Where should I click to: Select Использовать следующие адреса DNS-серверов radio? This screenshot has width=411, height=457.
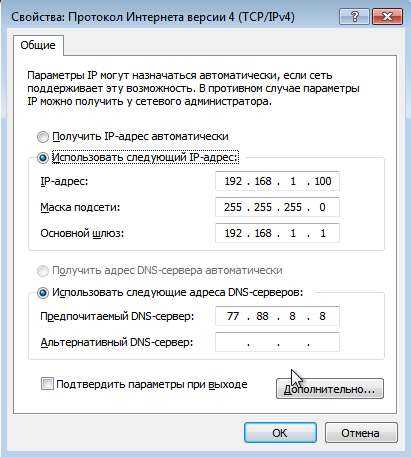click(43, 293)
